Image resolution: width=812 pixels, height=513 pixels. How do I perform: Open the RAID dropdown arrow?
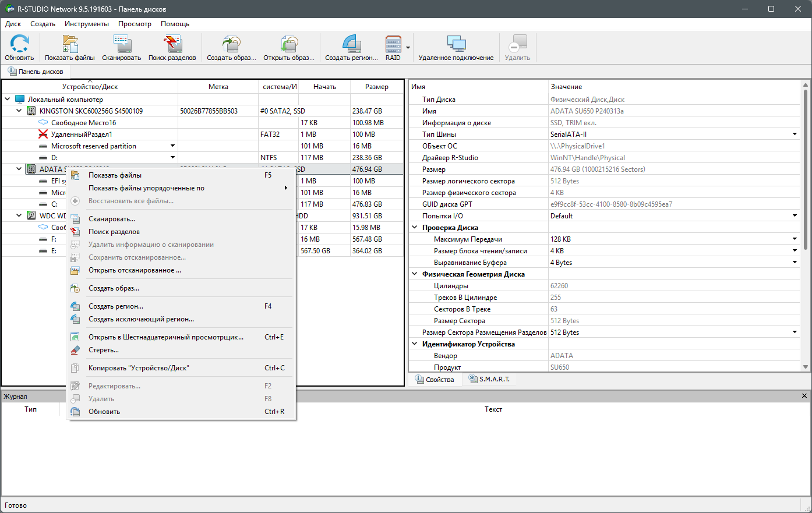[x=408, y=48]
